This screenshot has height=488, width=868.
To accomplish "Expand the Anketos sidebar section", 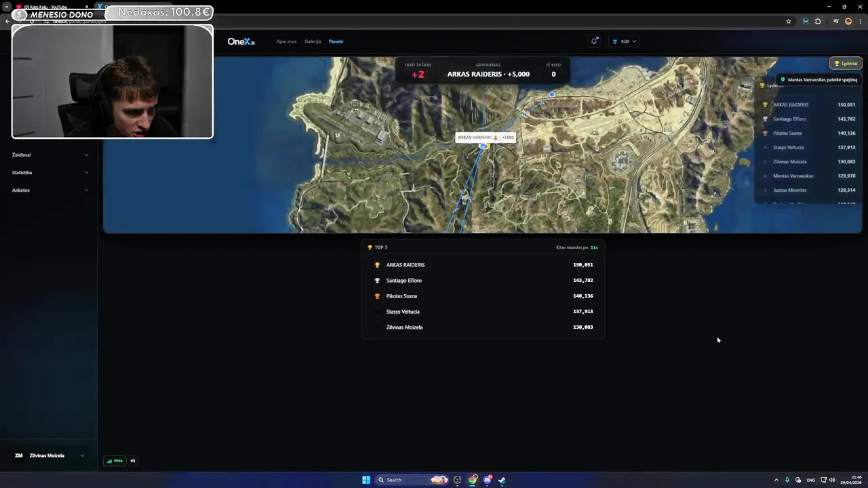I will pyautogui.click(x=50, y=190).
